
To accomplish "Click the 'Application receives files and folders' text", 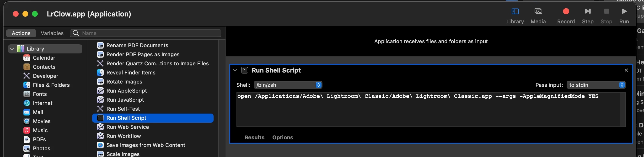I will coord(431,42).
